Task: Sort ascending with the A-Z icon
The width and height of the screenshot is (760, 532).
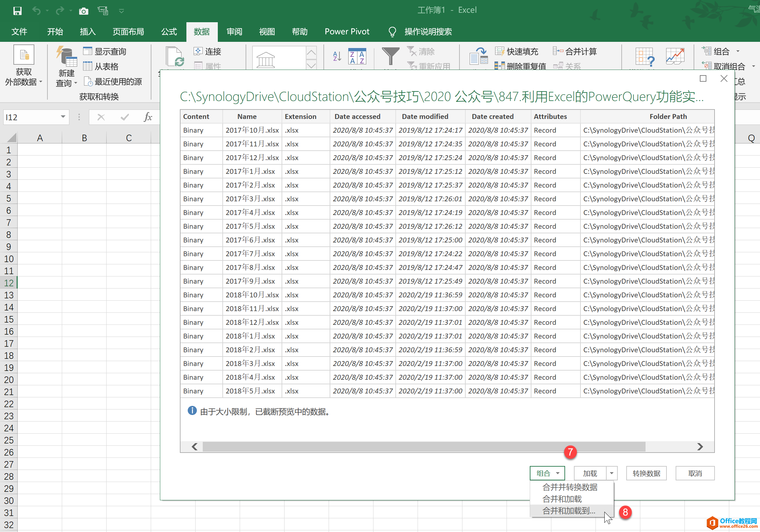Action: click(337, 56)
